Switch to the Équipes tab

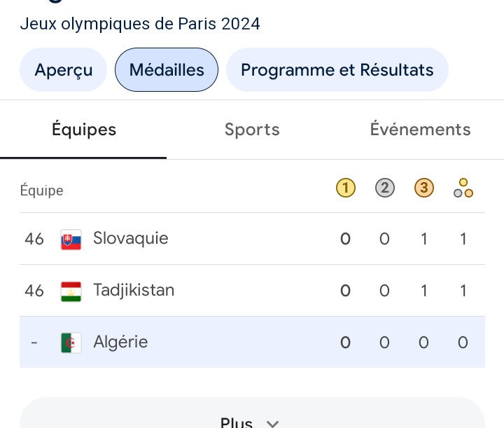click(x=83, y=130)
